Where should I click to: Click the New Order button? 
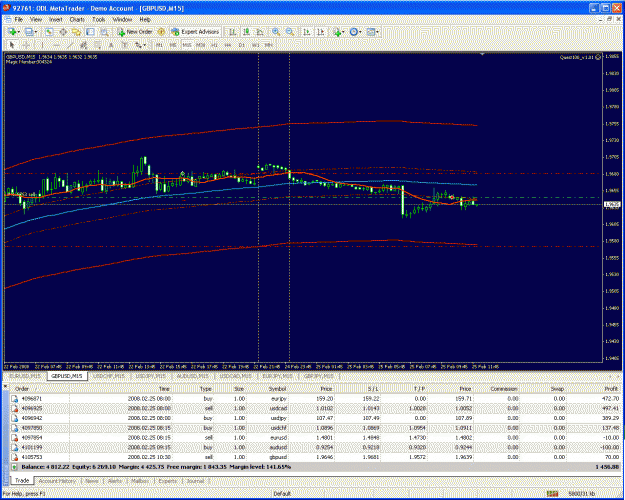[135, 32]
